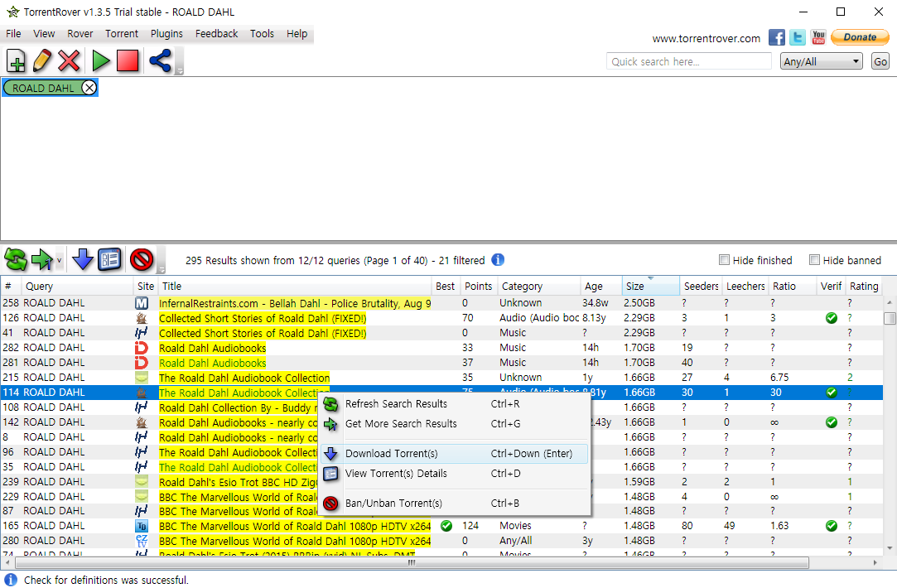The image size is (897, 588).
Task: Sort results by Size column header
Action: (650, 286)
